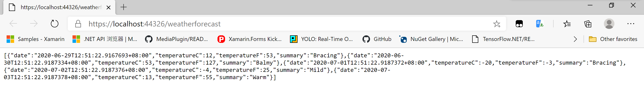Open Other favorites folder
644x92 pixels.
[x=613, y=39]
